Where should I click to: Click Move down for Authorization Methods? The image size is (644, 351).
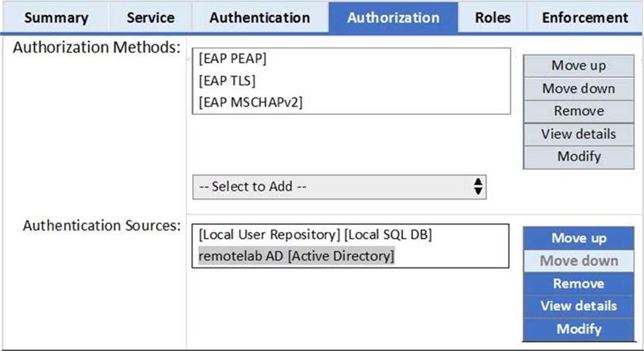coord(578,88)
